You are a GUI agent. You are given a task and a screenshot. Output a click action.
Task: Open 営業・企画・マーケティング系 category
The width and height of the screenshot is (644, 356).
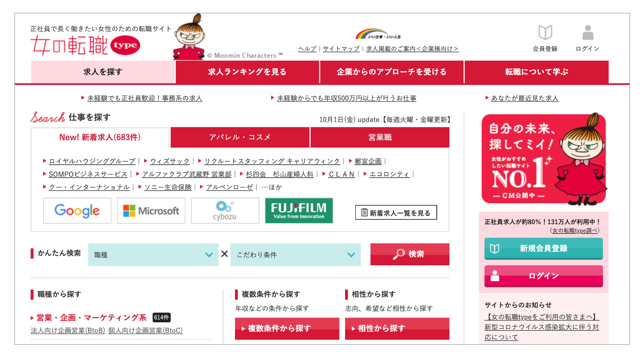(x=91, y=317)
